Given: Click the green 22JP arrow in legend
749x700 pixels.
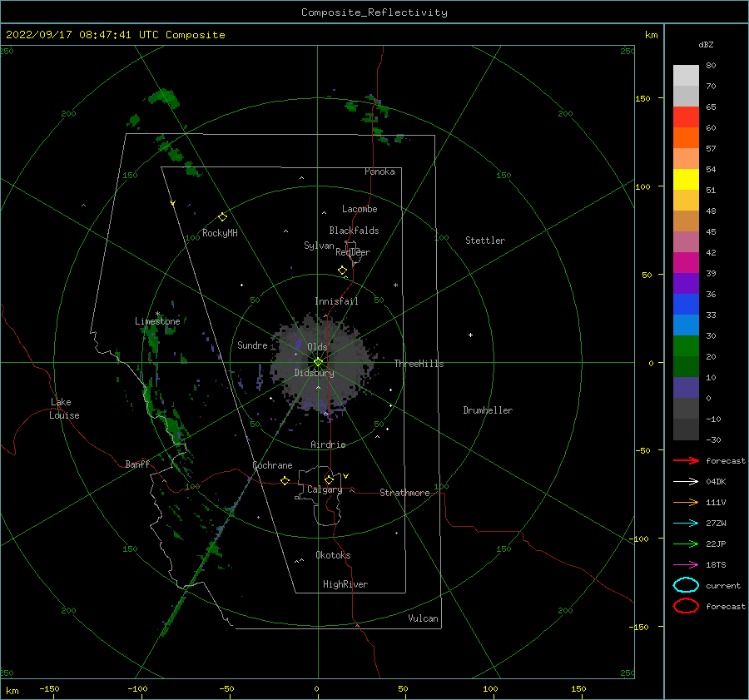Looking at the screenshot, I should click(x=686, y=544).
